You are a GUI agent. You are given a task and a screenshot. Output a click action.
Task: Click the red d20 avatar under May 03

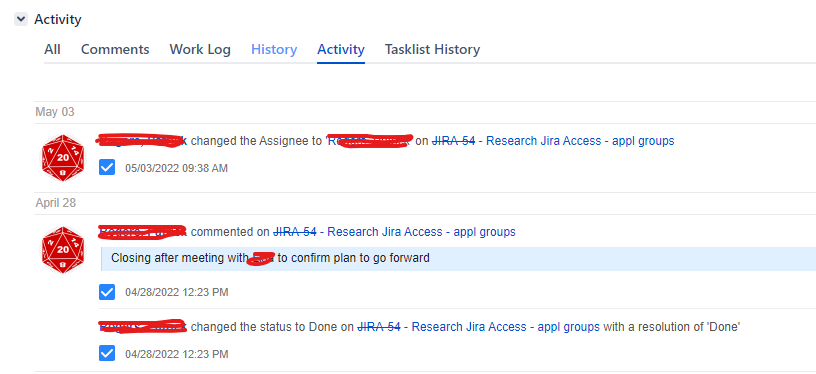63,158
